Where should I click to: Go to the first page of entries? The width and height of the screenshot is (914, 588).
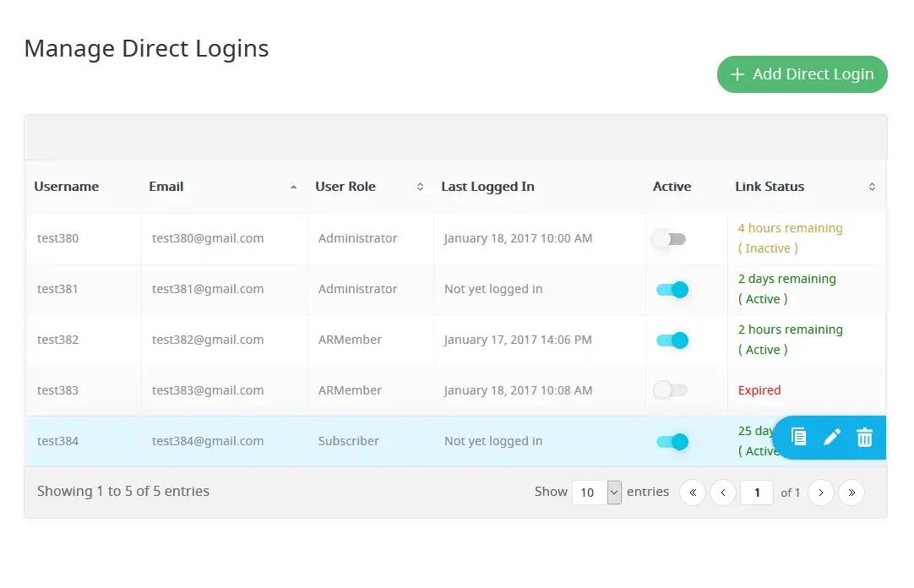(x=693, y=492)
